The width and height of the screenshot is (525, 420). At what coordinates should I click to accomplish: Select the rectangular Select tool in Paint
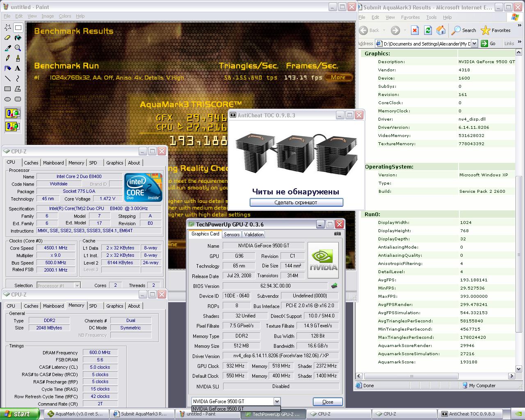[18, 27]
